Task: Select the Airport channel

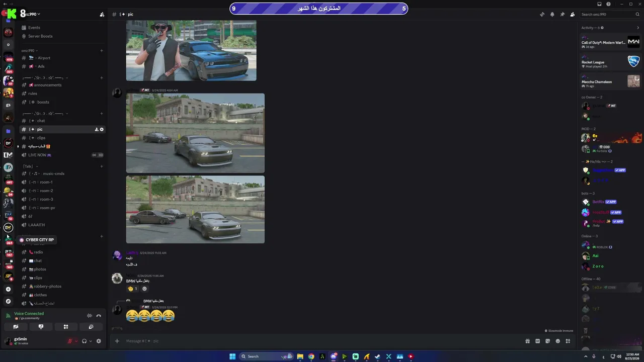Action: (63, 58)
